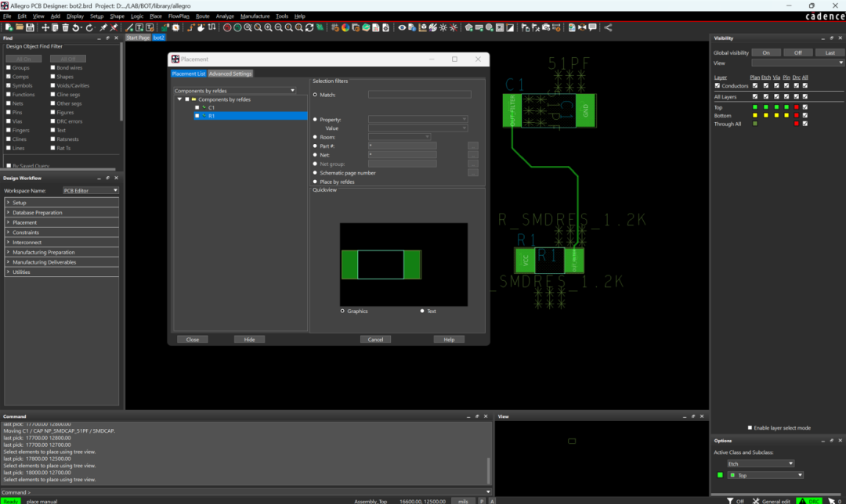This screenshot has width=846, height=504.
Task: Click the Undo arrow in the toolbar
Action: [77, 27]
